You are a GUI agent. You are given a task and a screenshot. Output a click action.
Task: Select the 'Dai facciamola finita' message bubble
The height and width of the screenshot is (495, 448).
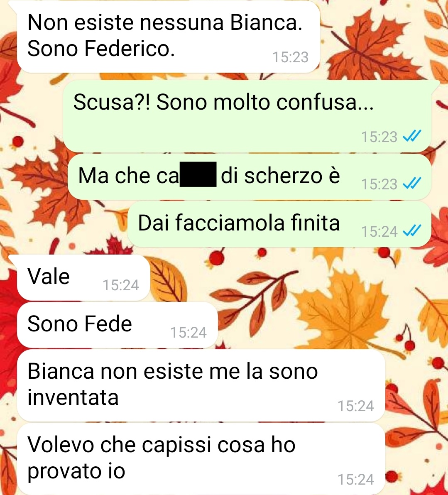pos(279,224)
